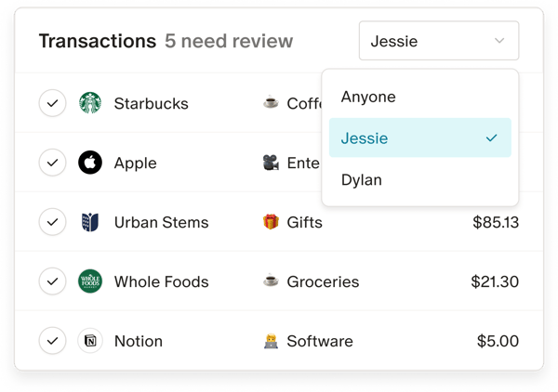The height and width of the screenshot is (392, 558).
Task: Click the chevron arrow in filter box
Action: (x=499, y=41)
